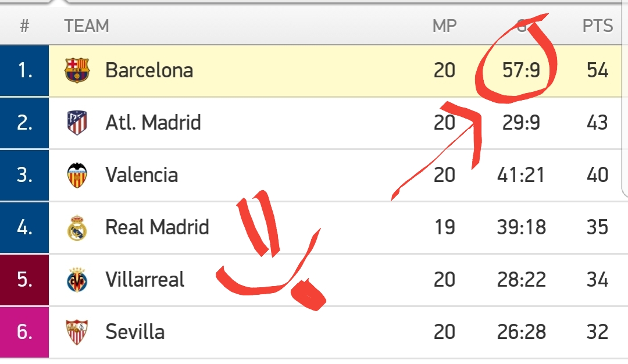Open the Villarreal team name link
This screenshot has height=364, width=628.
click(145, 280)
